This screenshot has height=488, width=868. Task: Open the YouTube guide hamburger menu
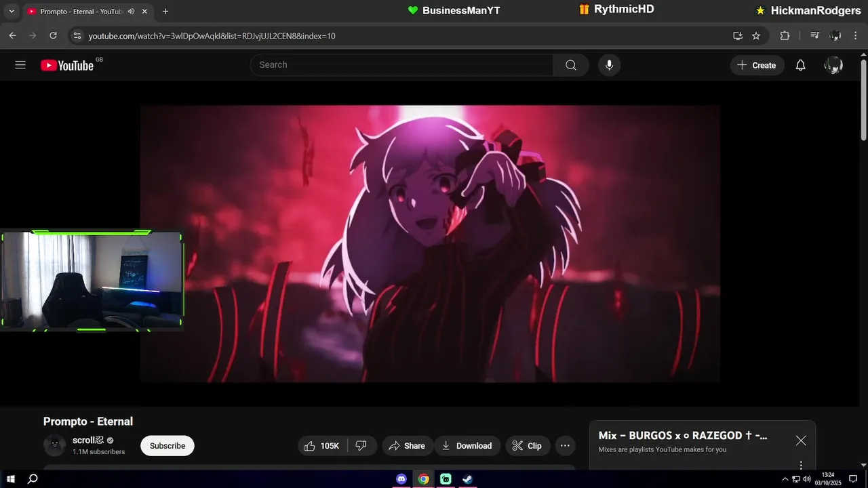pos(20,65)
